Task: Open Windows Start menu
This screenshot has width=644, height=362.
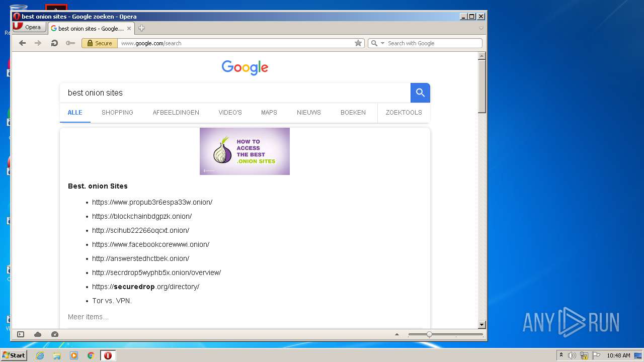Action: [x=14, y=355]
